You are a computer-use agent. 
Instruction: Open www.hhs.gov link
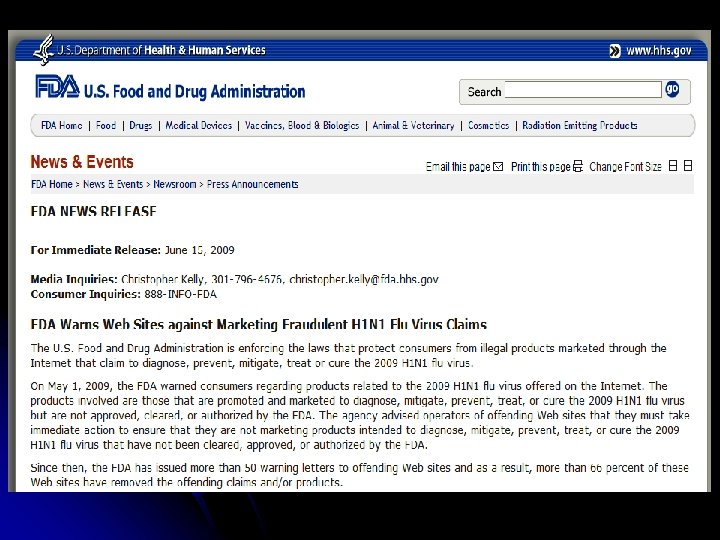659,51
